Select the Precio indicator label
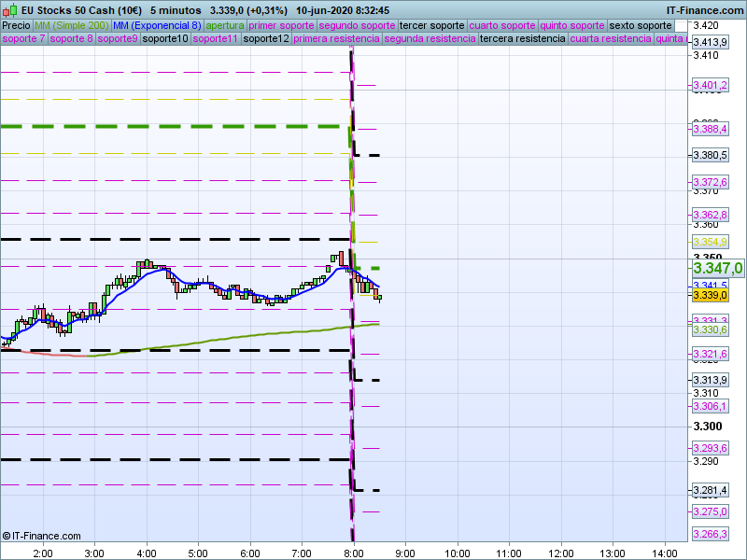Viewport: 747px width, 560px height. pos(16,25)
